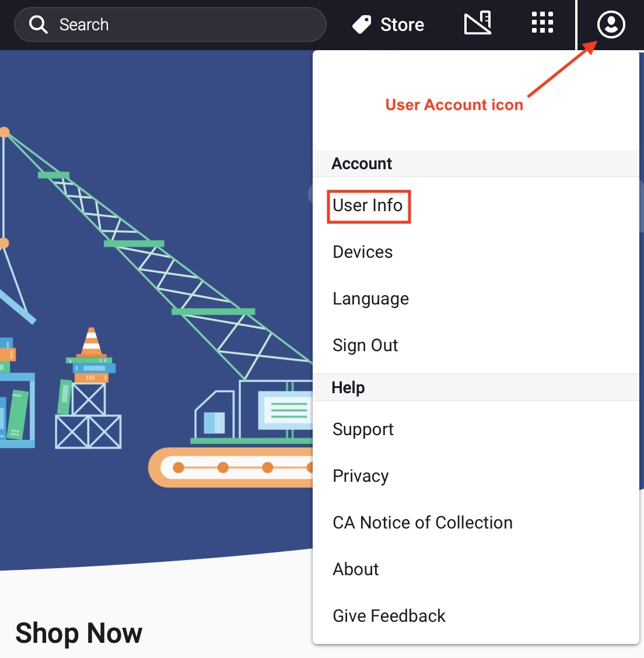Select User Info from the menu
The height and width of the screenshot is (658, 644).
tap(367, 205)
